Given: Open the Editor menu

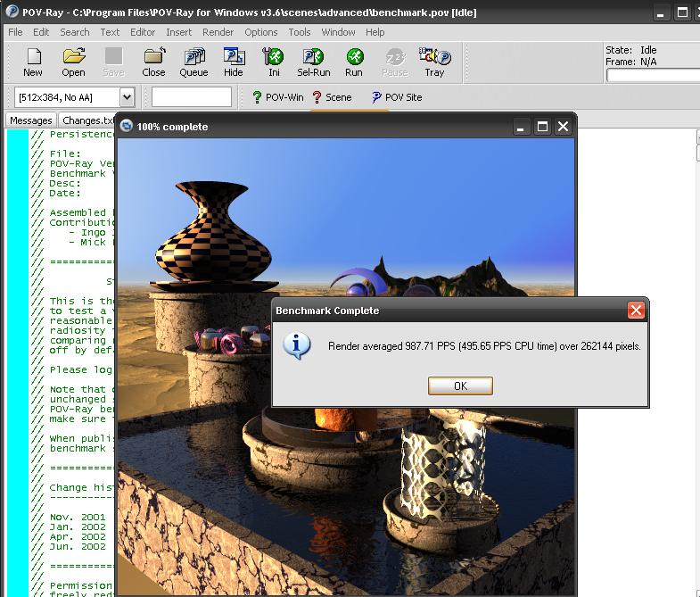Looking at the screenshot, I should coord(143,32).
